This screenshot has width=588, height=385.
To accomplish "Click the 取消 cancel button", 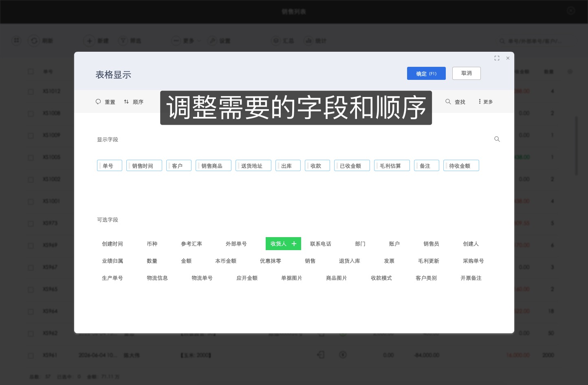I will point(467,73).
